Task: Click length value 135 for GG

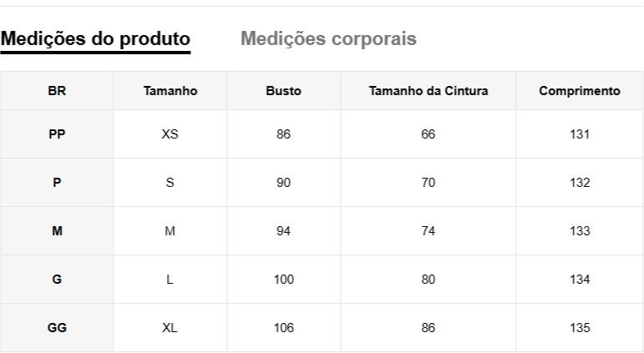Action: click(579, 328)
